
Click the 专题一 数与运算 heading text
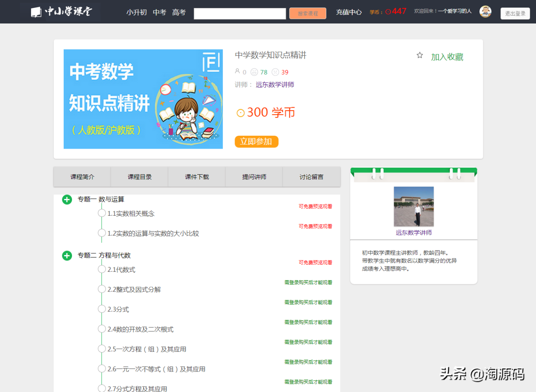[101, 199]
